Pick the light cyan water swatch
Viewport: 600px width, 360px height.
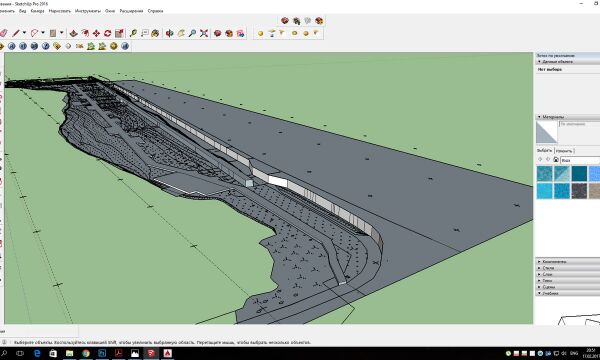pyautogui.click(x=544, y=191)
